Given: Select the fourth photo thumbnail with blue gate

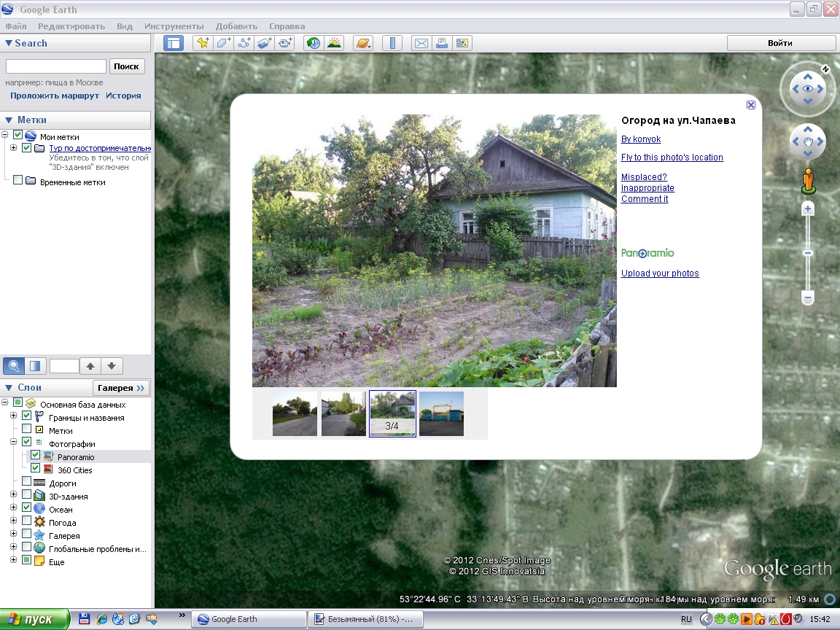Looking at the screenshot, I should 441,413.
